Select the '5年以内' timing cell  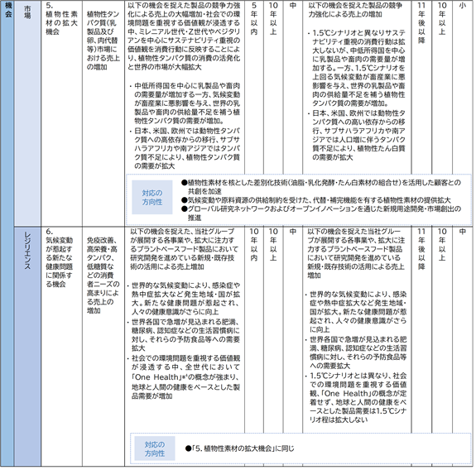[254, 18]
